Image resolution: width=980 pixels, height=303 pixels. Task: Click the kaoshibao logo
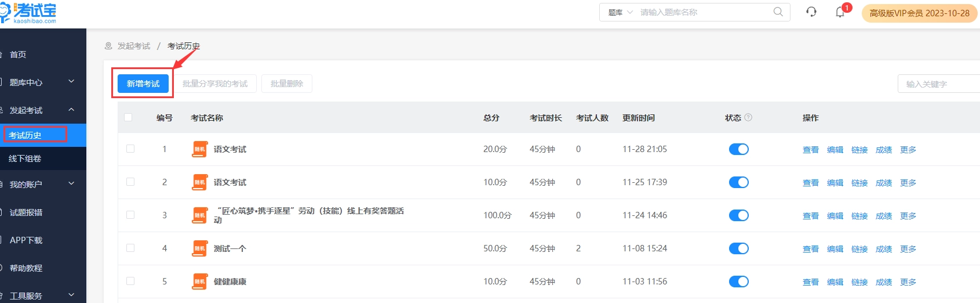pos(30,12)
